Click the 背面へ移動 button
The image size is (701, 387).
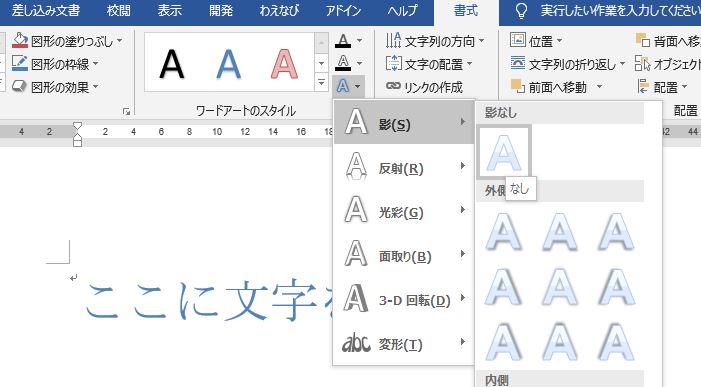tap(667, 41)
